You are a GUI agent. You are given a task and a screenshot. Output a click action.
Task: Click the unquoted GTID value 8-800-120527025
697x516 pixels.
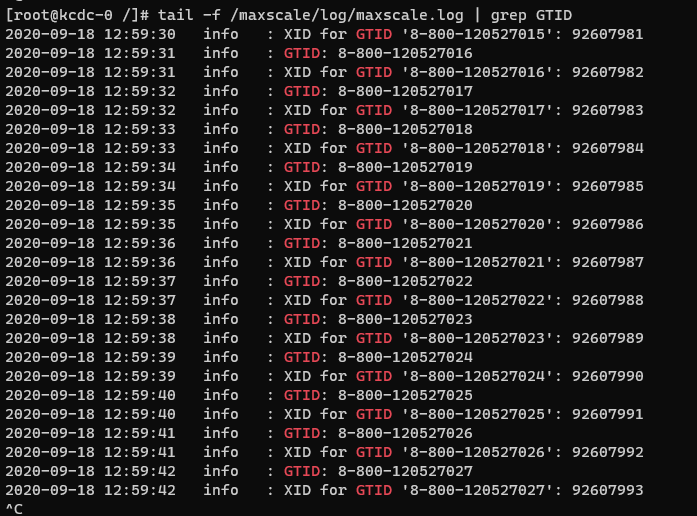pos(405,395)
